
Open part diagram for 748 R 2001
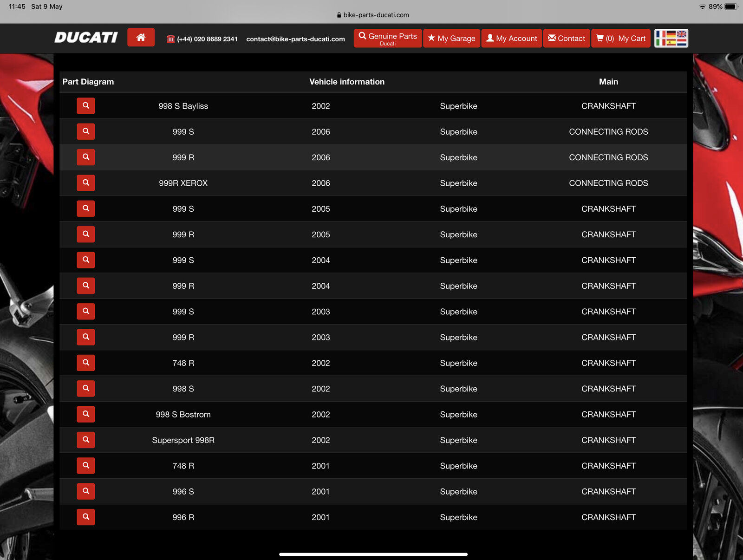[x=86, y=465]
